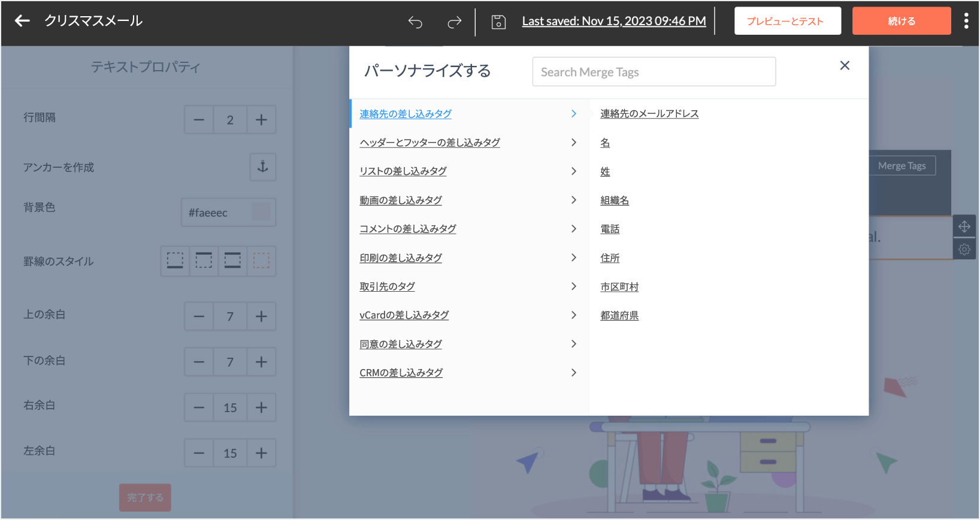Expand the vCardの差し込みタグ category
980x520 pixels.
click(x=404, y=315)
